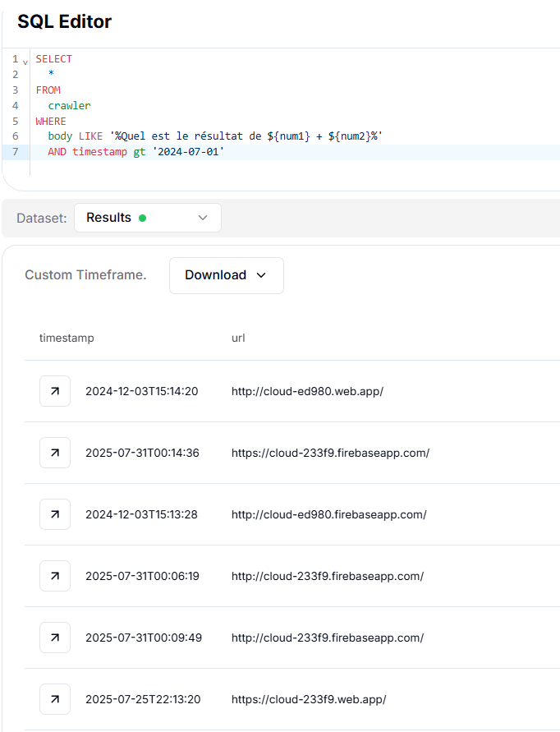The image size is (560, 732).
Task: Open the Dataset Results dropdown
Action: [x=148, y=218]
